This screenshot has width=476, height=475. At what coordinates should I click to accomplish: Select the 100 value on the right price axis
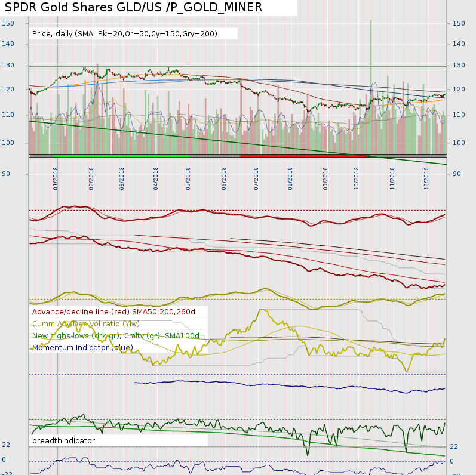tap(459, 143)
